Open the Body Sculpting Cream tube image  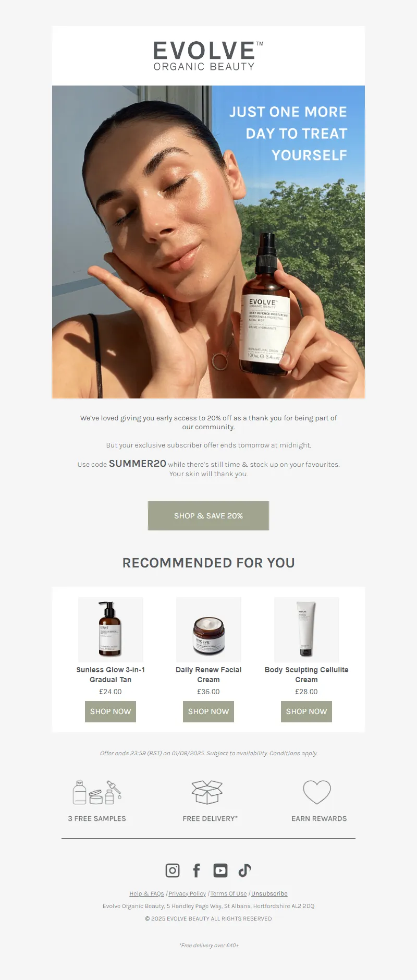(306, 630)
